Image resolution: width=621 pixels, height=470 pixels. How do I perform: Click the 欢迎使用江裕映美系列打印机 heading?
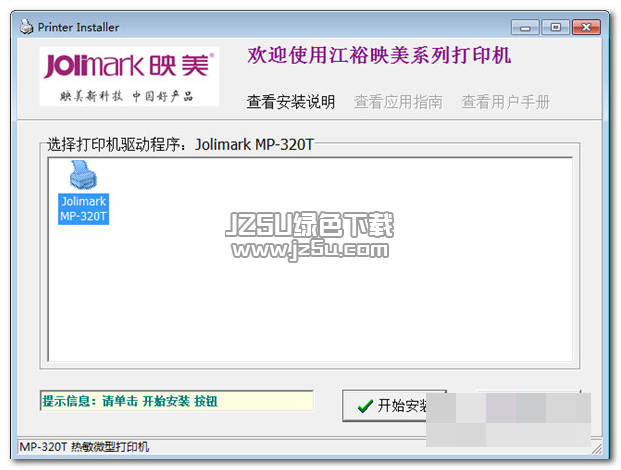(379, 55)
